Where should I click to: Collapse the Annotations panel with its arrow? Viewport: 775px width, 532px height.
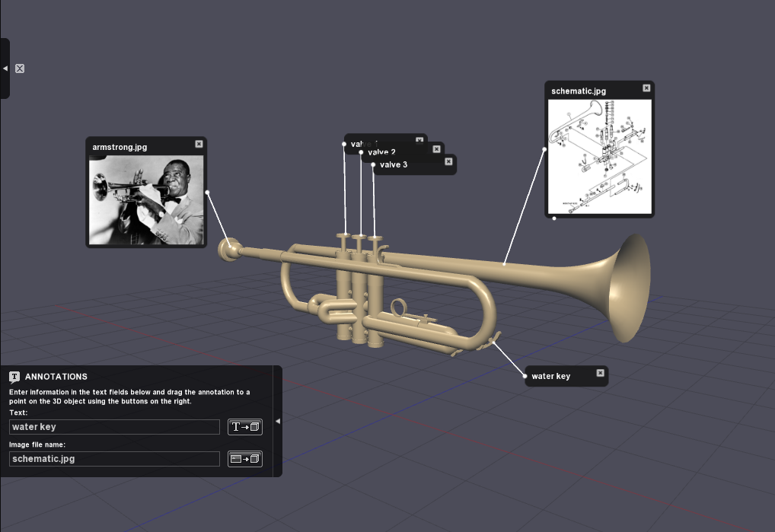(x=278, y=421)
